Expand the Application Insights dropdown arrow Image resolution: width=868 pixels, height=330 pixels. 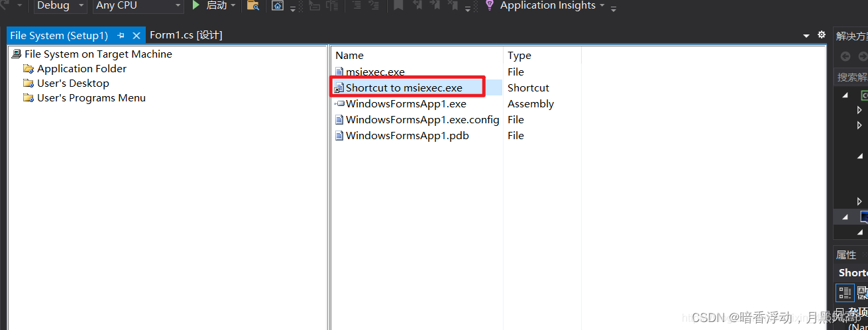(602, 6)
